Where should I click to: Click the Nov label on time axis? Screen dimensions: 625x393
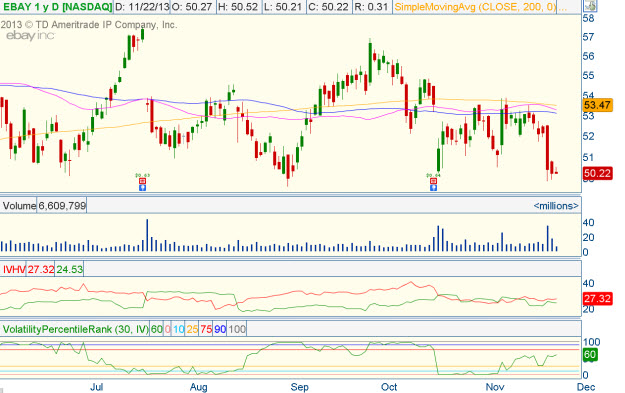[495, 387]
